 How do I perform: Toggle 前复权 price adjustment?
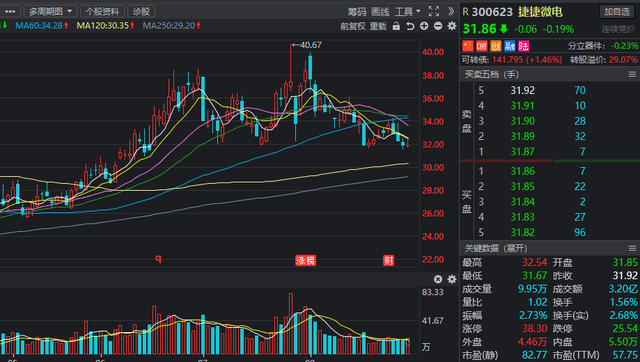(353, 27)
